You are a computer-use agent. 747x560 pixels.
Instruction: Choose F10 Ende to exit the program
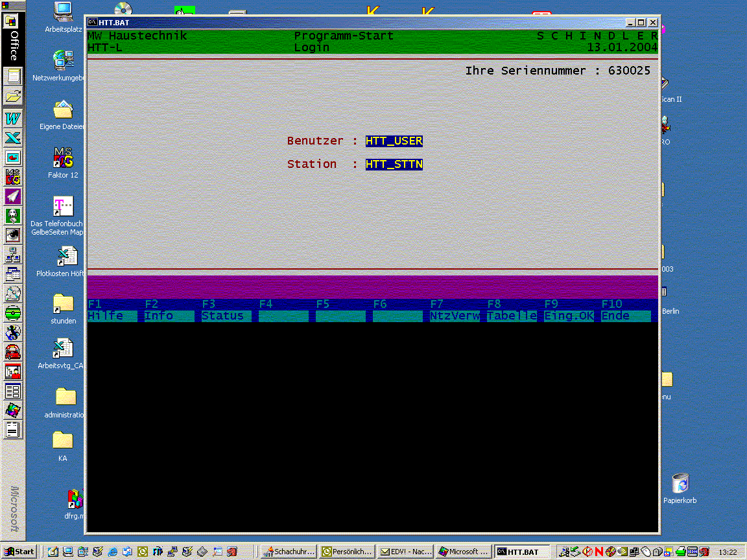click(625, 316)
